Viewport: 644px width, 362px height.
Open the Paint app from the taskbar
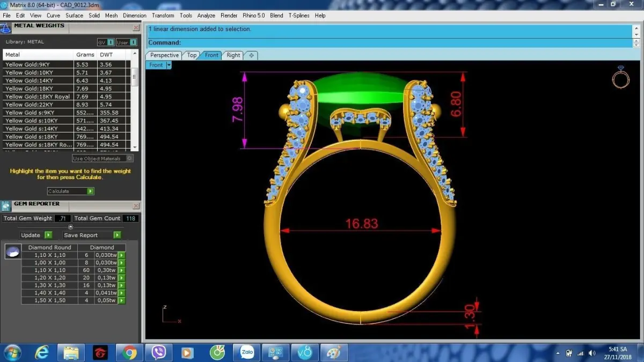(x=334, y=353)
